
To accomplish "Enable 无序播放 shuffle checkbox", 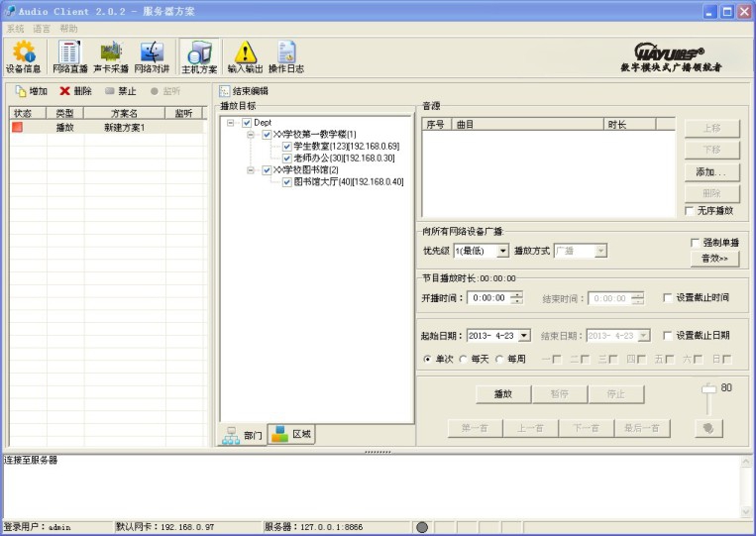I will click(690, 211).
